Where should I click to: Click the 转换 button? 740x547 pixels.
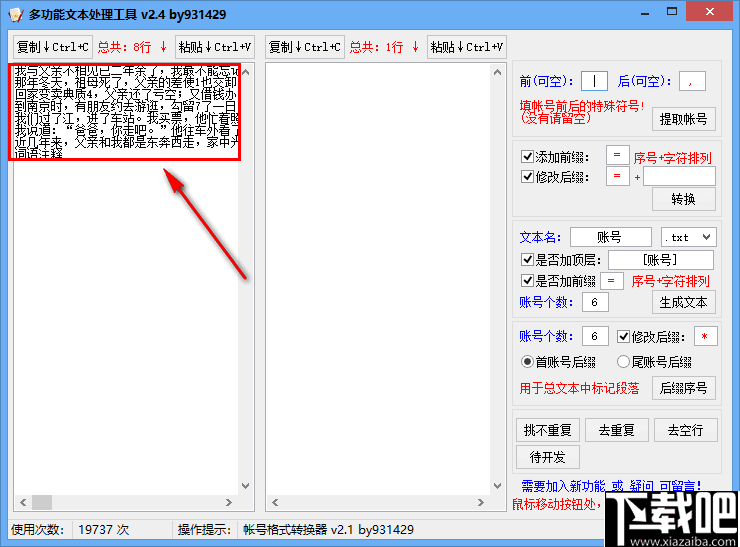683,199
